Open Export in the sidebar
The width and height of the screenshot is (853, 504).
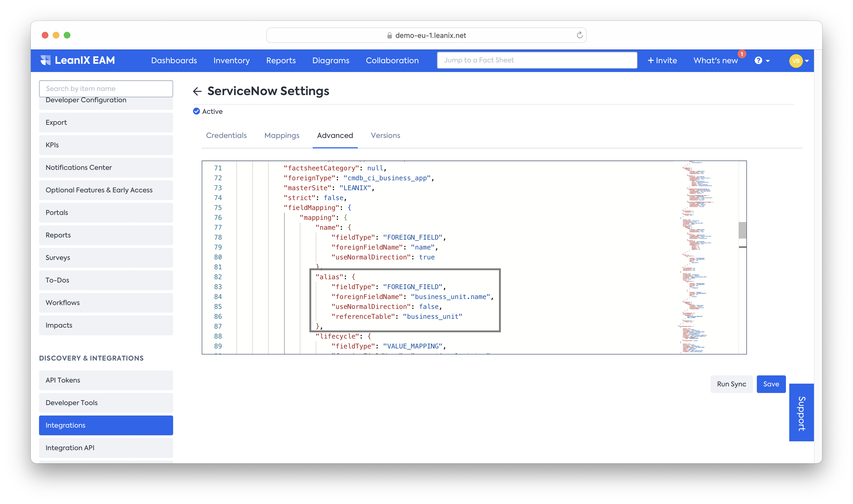[106, 122]
